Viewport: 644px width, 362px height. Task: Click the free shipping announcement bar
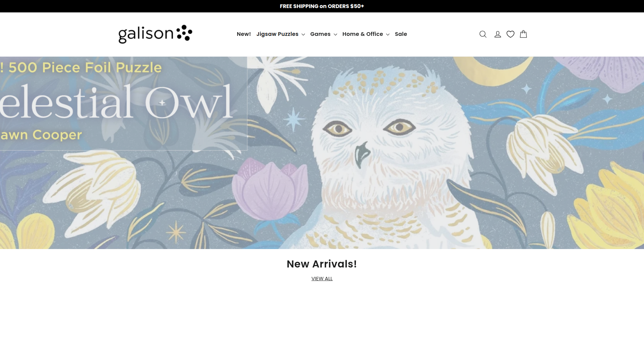coord(322,6)
